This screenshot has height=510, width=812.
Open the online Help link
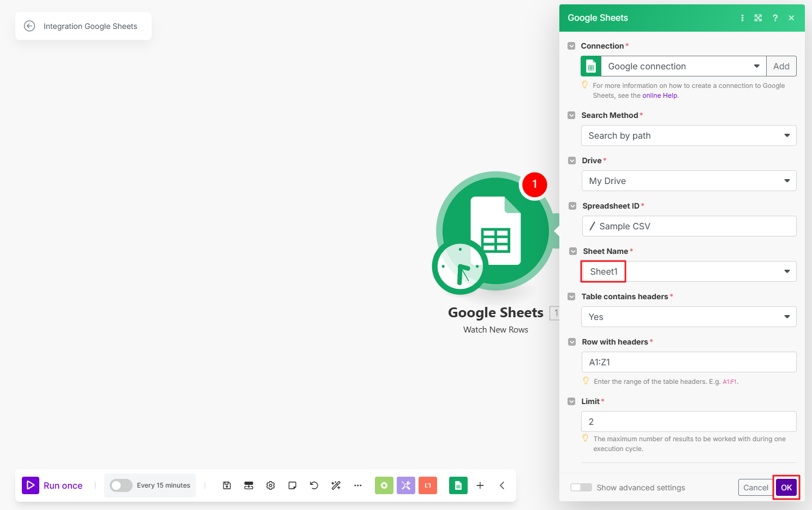(660, 96)
